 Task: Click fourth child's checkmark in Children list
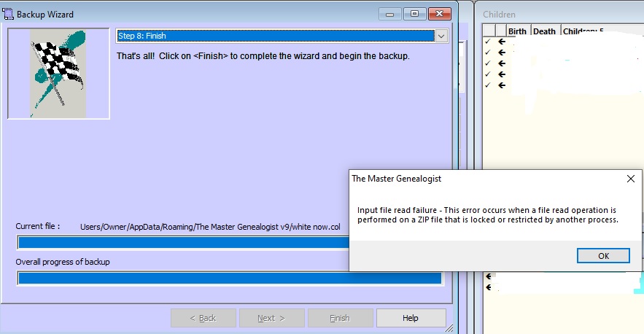[x=487, y=74]
